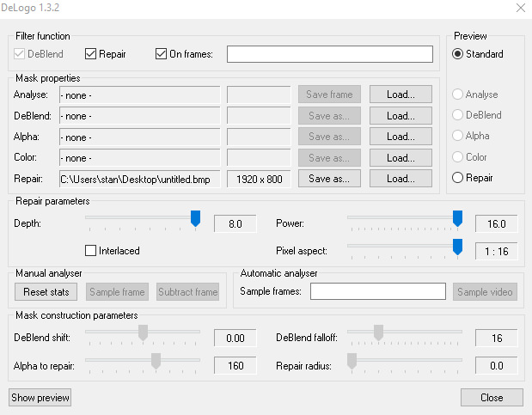532x415 pixels.
Task: Click the Close button at bottom
Action: tap(492, 397)
